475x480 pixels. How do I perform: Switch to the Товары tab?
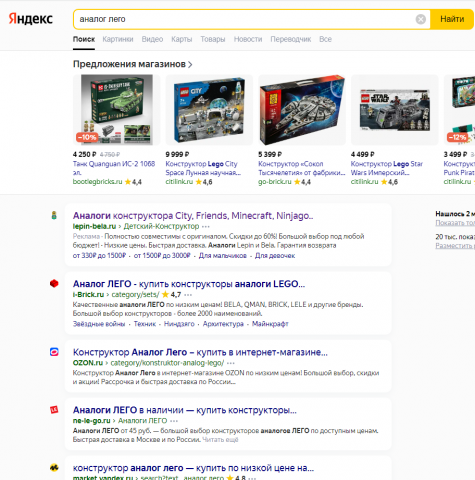213,39
